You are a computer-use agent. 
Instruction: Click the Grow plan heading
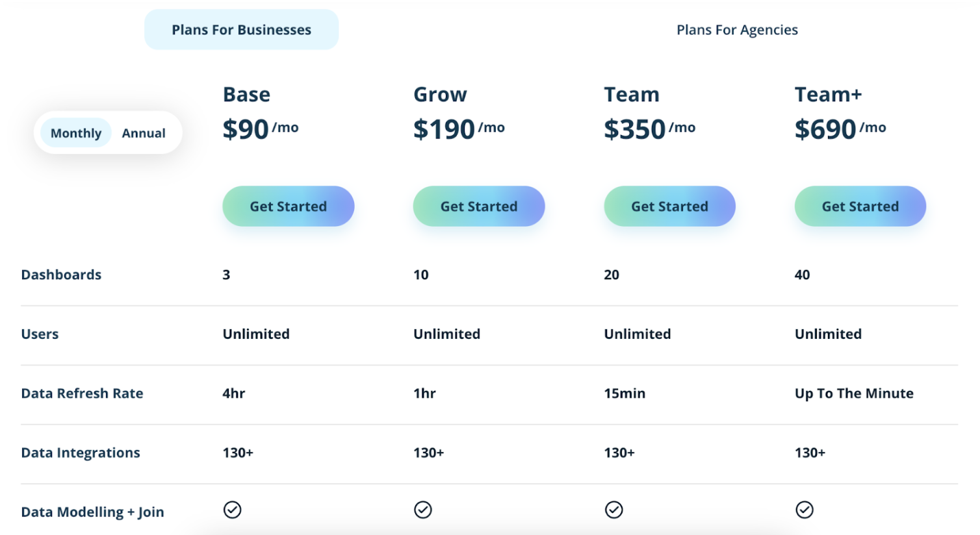(440, 94)
